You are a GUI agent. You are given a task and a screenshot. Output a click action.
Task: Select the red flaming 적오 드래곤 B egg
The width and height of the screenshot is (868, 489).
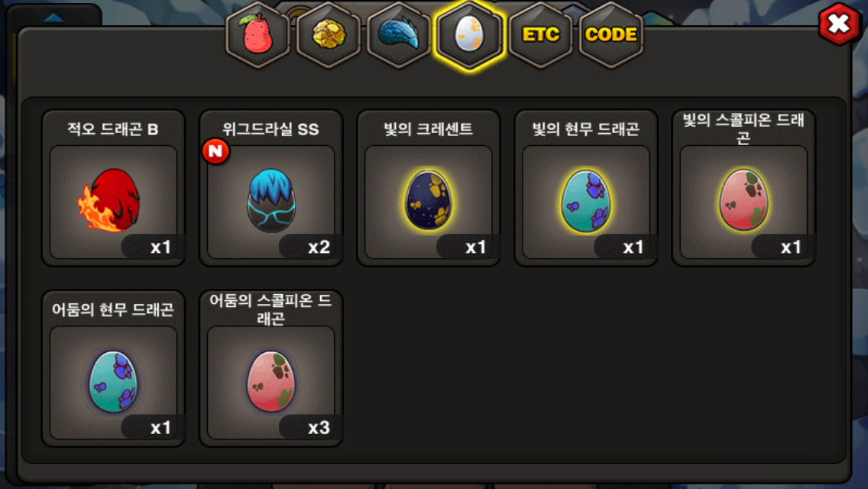pos(113,202)
